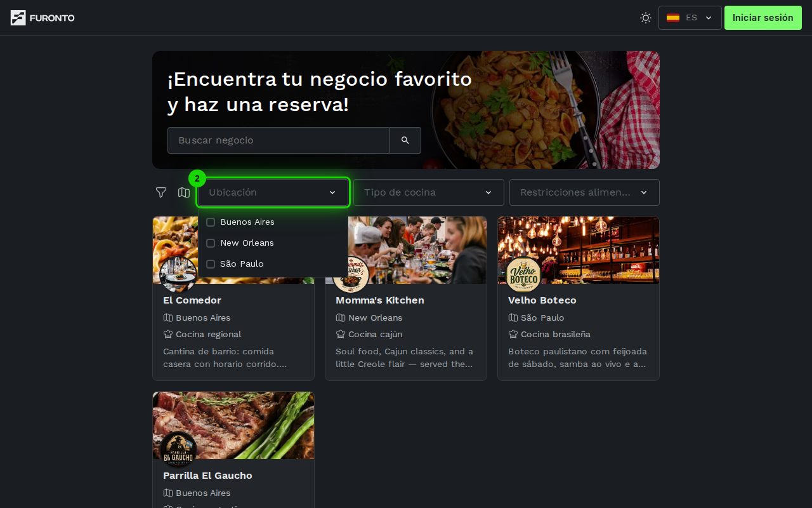Check the São Paulo location checkbox
The image size is (812, 508).
click(211, 264)
